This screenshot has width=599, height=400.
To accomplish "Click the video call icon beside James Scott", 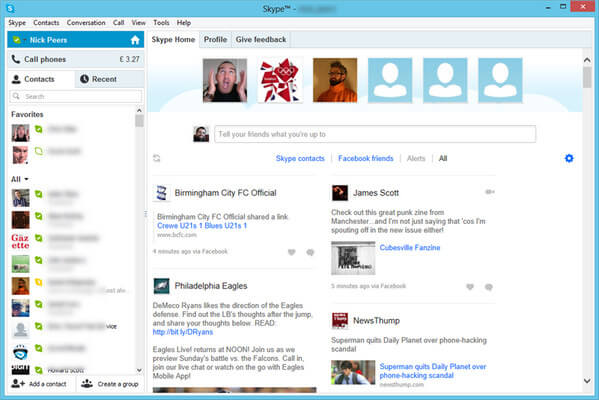I will 490,192.
